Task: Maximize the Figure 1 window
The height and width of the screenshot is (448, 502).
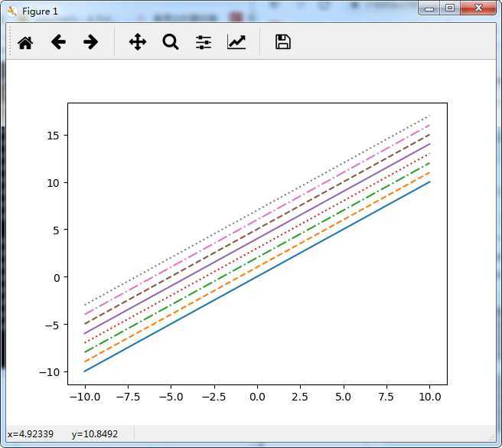Action: point(450,8)
